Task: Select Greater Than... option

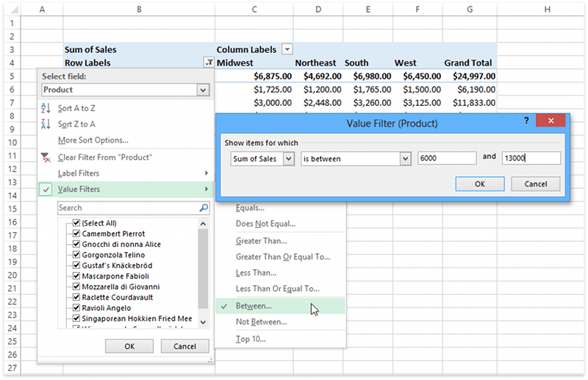Action: pyautogui.click(x=262, y=241)
